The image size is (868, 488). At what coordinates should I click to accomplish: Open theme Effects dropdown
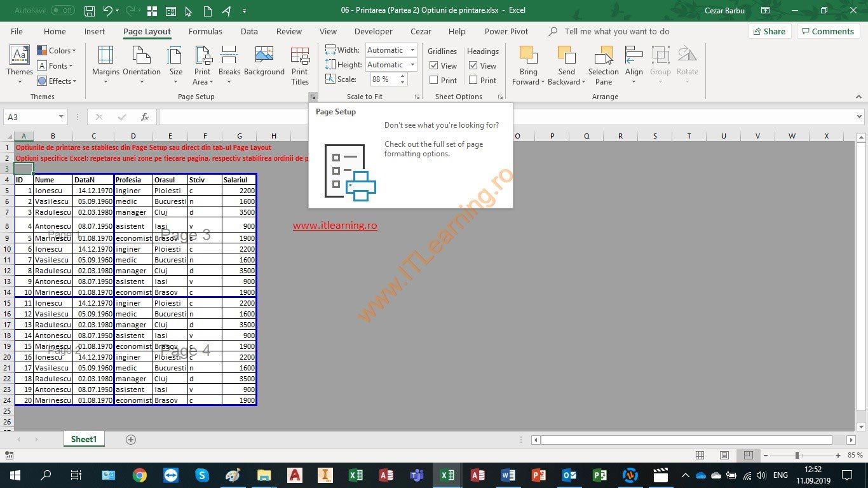pyautogui.click(x=57, y=81)
